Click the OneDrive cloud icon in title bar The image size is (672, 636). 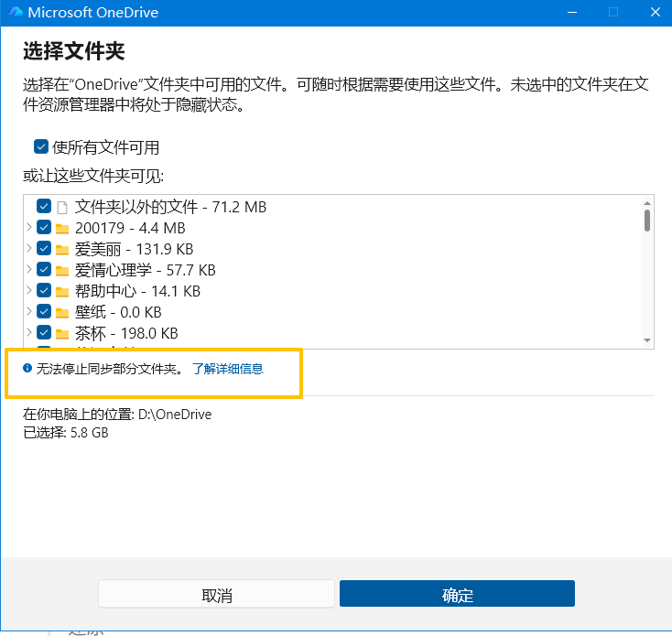16,12
